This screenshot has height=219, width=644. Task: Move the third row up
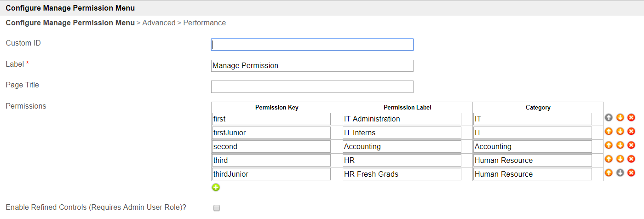[609, 159]
